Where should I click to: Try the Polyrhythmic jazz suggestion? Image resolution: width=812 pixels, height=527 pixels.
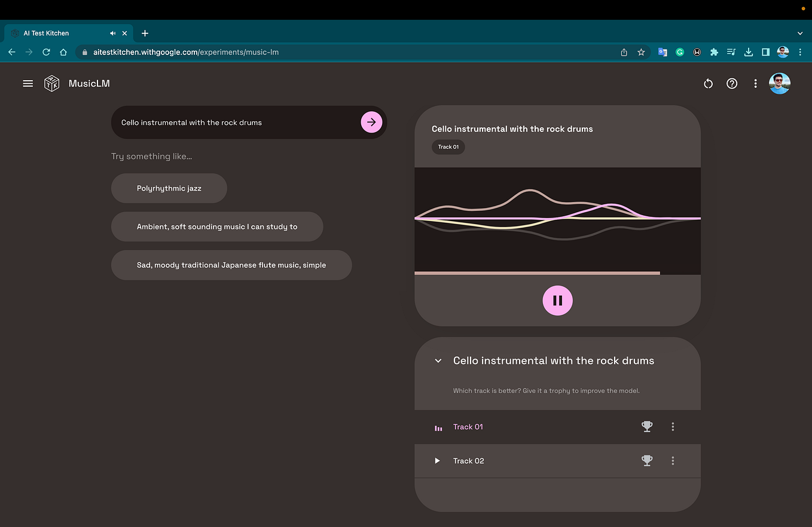click(169, 188)
